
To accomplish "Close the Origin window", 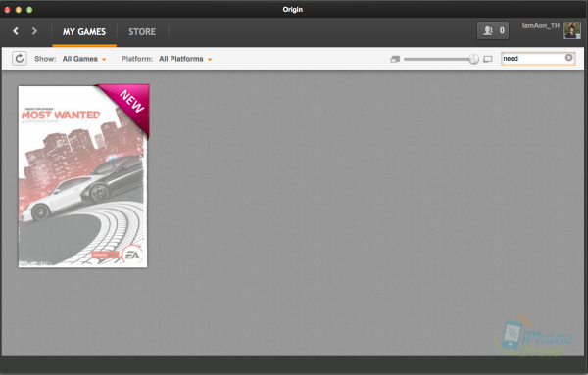I will coord(7,10).
